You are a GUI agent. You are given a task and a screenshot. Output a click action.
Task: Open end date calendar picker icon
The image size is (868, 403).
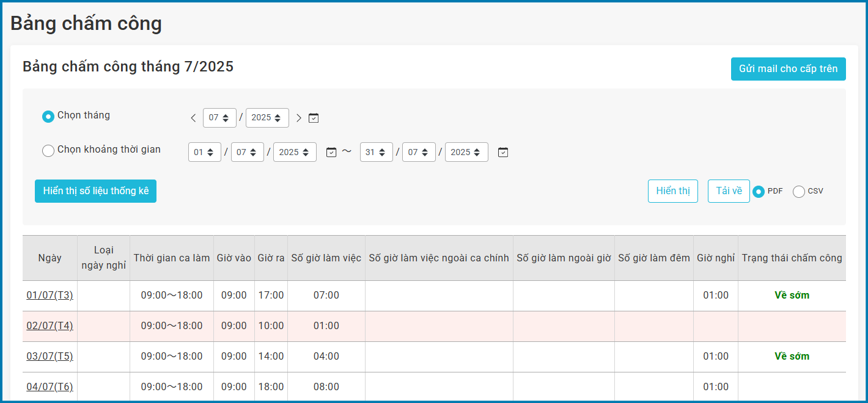click(503, 152)
